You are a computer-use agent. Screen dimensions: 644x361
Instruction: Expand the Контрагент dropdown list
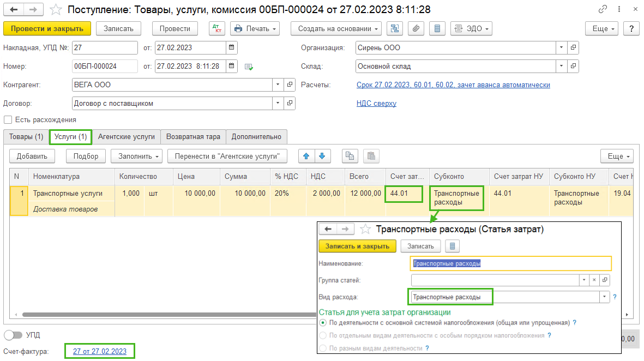click(278, 85)
